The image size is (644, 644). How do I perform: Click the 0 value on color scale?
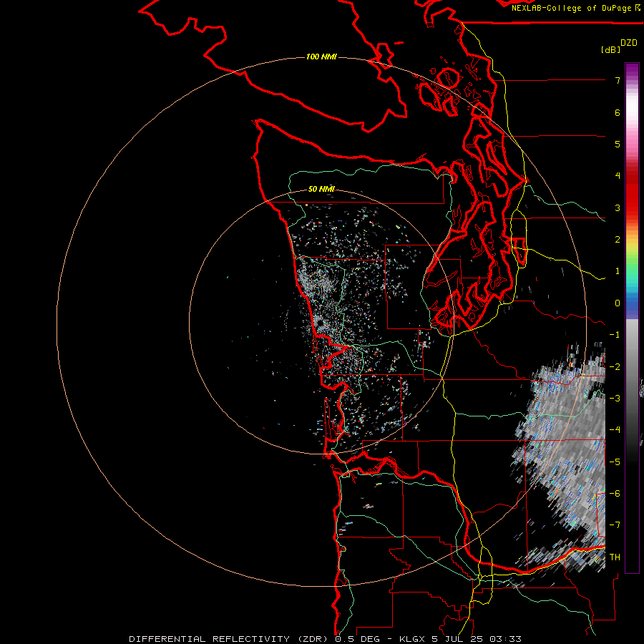click(x=618, y=303)
